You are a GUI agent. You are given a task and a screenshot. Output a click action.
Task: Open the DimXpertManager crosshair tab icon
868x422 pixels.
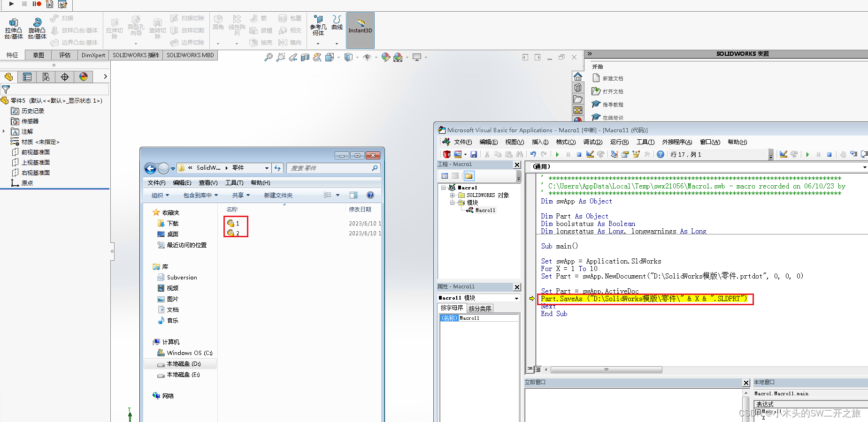(65, 77)
